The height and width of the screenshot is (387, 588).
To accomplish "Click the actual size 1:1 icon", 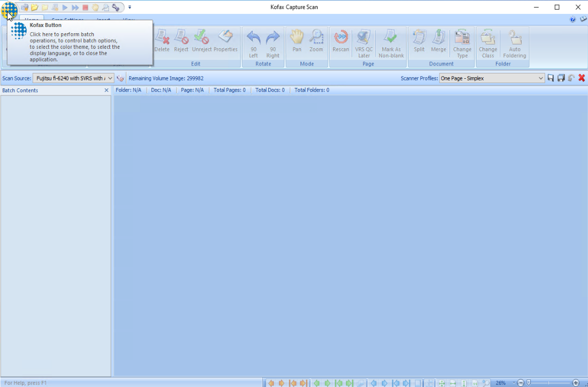I will pos(475,383).
